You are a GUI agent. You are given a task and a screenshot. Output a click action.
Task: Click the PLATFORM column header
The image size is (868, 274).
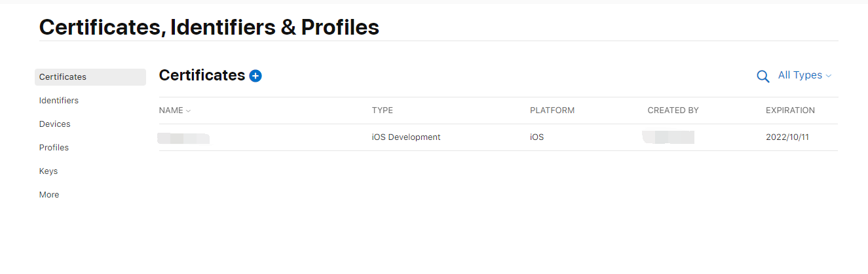pyautogui.click(x=552, y=111)
